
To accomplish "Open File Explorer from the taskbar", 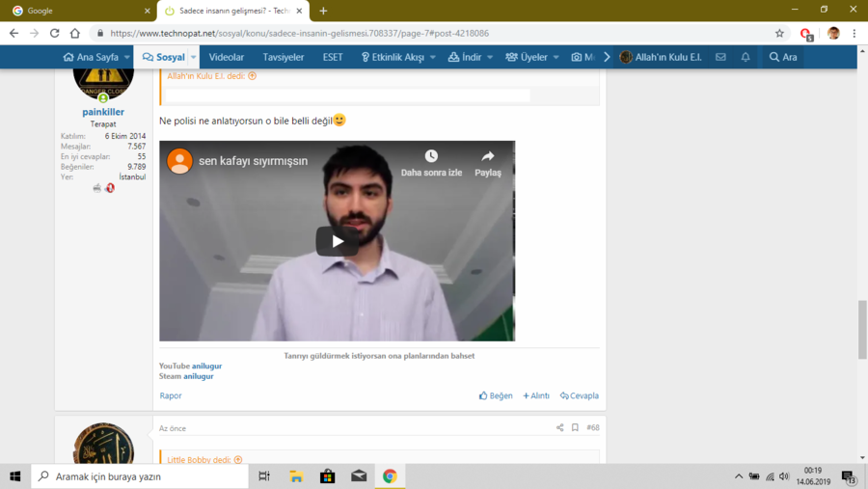I will (x=296, y=476).
